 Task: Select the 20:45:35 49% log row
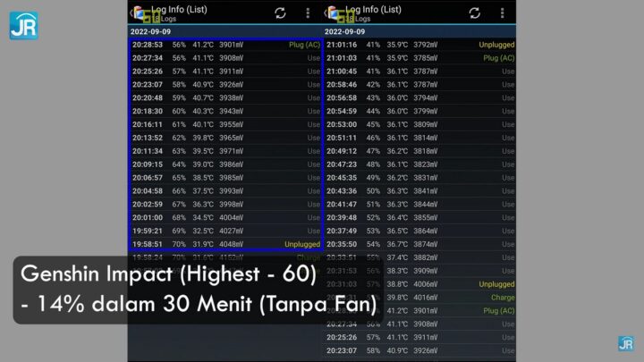click(419, 178)
